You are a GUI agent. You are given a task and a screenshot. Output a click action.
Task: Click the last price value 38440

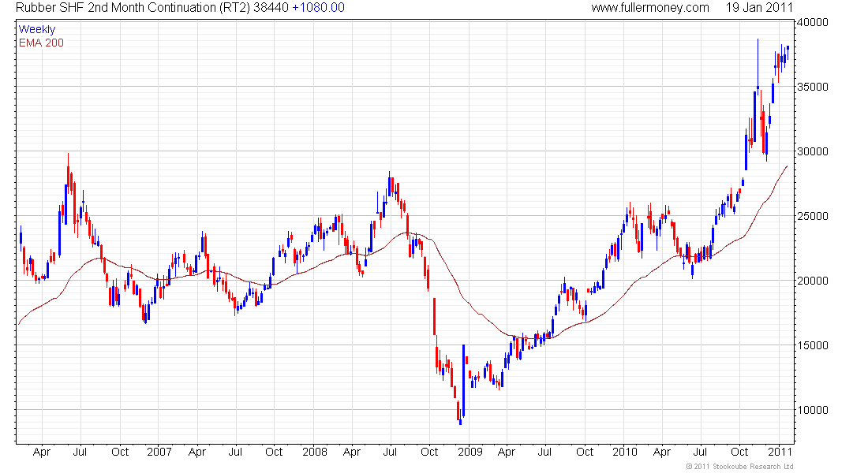coord(271,8)
